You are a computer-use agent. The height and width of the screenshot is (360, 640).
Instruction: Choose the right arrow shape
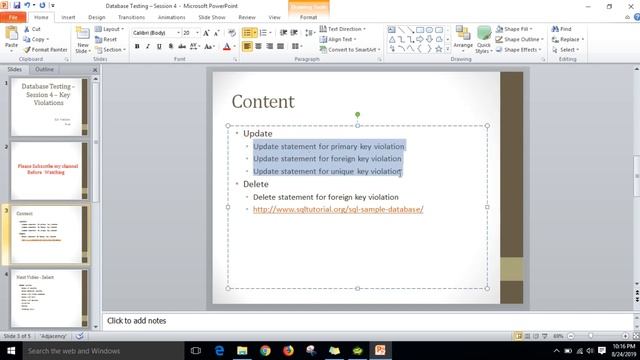point(420,39)
